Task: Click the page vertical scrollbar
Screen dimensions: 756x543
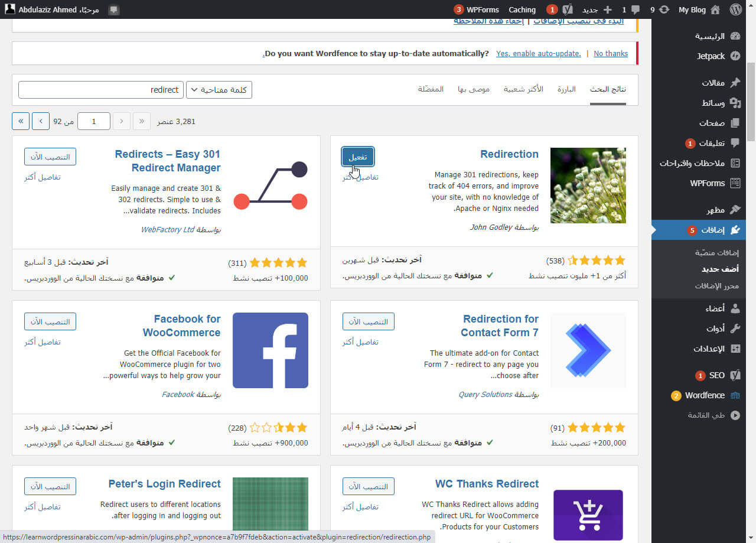Action: pyautogui.click(x=751, y=100)
